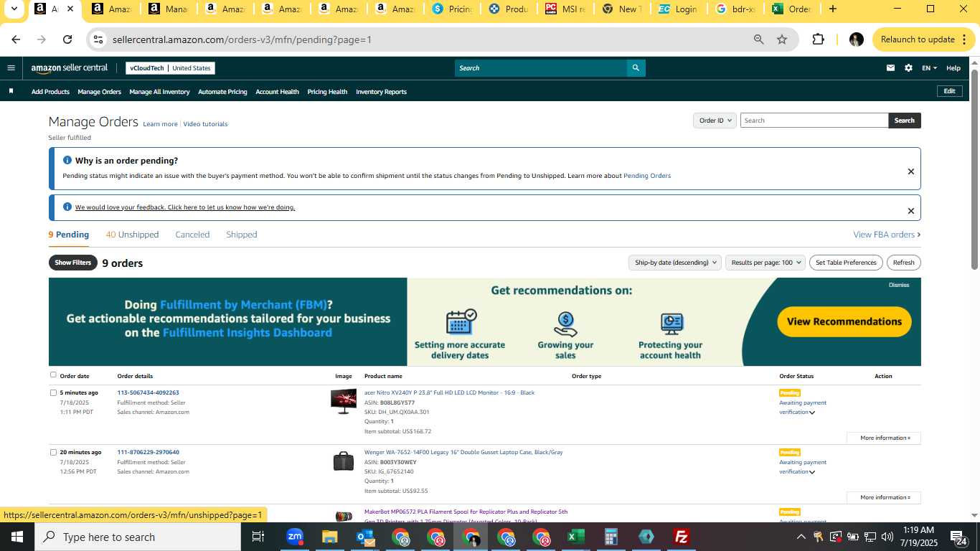Open the tab search dropdown arrow
The height and width of the screenshot is (551, 980).
coord(14,9)
